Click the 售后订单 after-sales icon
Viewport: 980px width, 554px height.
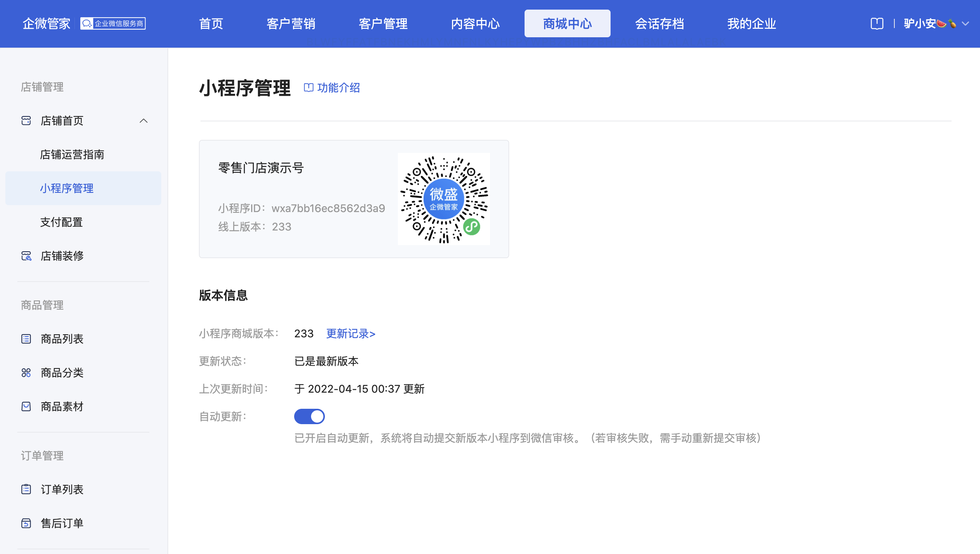[26, 523]
